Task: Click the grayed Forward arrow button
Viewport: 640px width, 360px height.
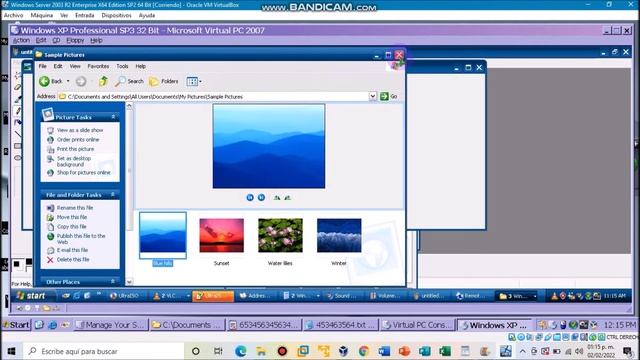Action: [81, 81]
